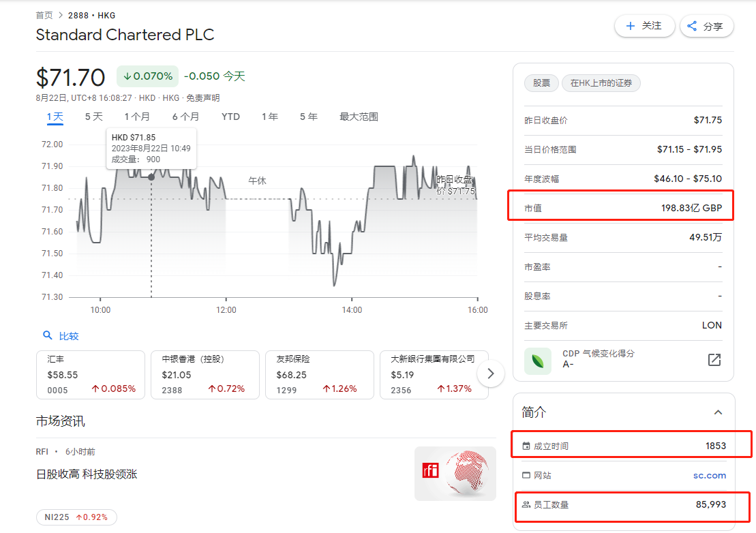Toggle the NI225 index chip

76,517
